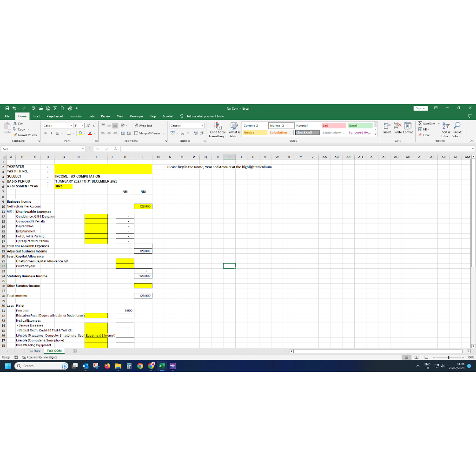Expand the Name Box dropdown

pos(83,149)
